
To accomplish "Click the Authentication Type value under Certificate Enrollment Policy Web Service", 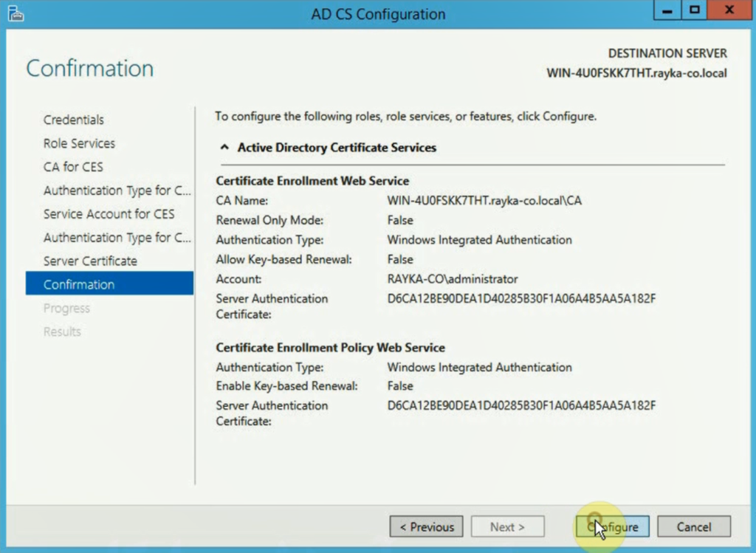I will tap(479, 368).
